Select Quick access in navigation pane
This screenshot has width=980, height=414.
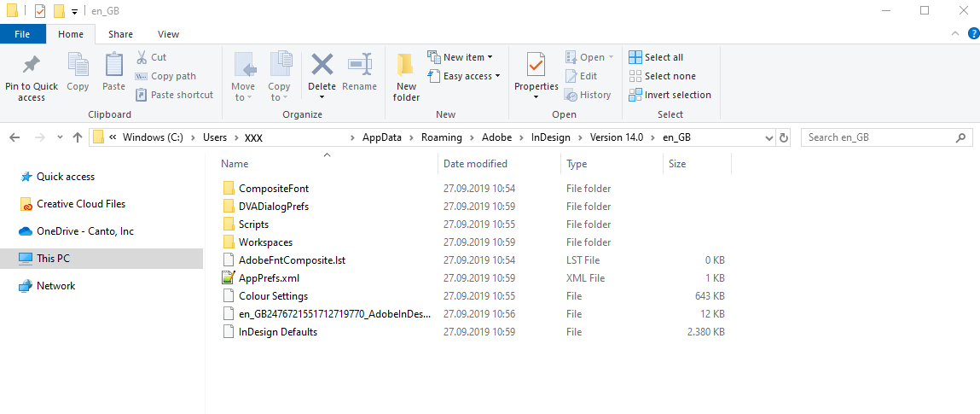click(x=66, y=177)
